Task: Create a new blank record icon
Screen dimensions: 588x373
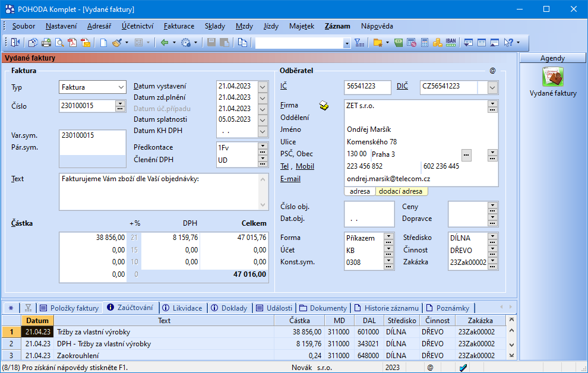Action: 103,43
